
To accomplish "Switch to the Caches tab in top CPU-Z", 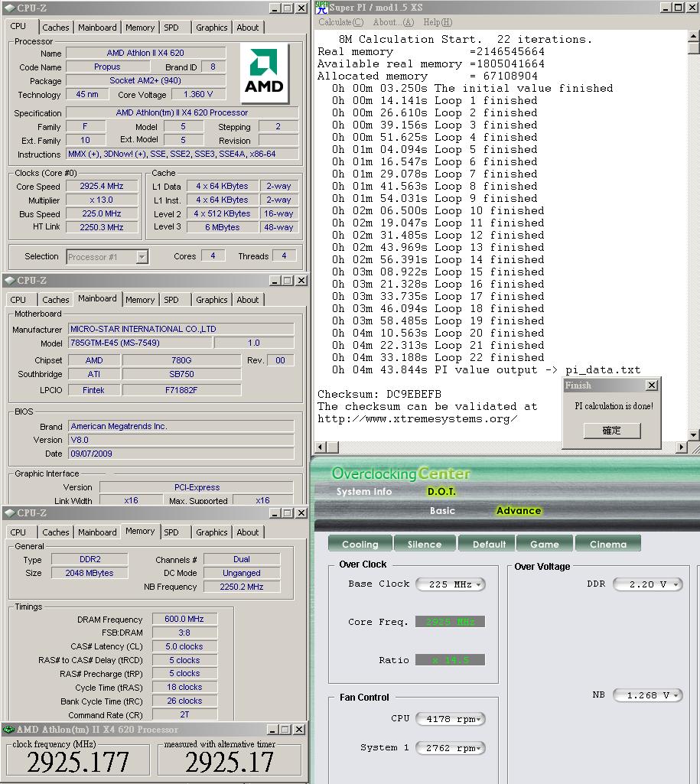I will click(x=55, y=28).
